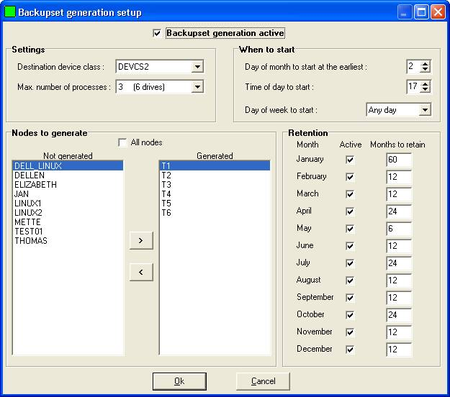
Task: Select JAN node in the list
Action: pyautogui.click(x=68, y=194)
